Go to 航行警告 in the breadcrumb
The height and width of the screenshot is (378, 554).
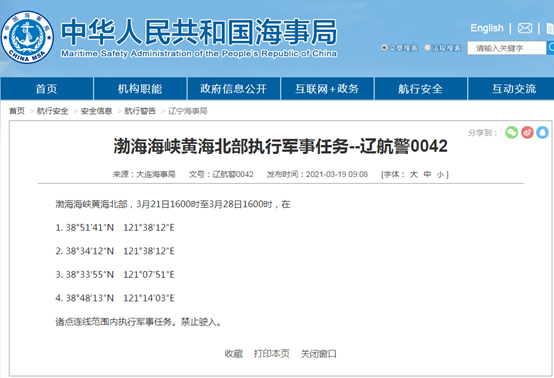[140, 111]
